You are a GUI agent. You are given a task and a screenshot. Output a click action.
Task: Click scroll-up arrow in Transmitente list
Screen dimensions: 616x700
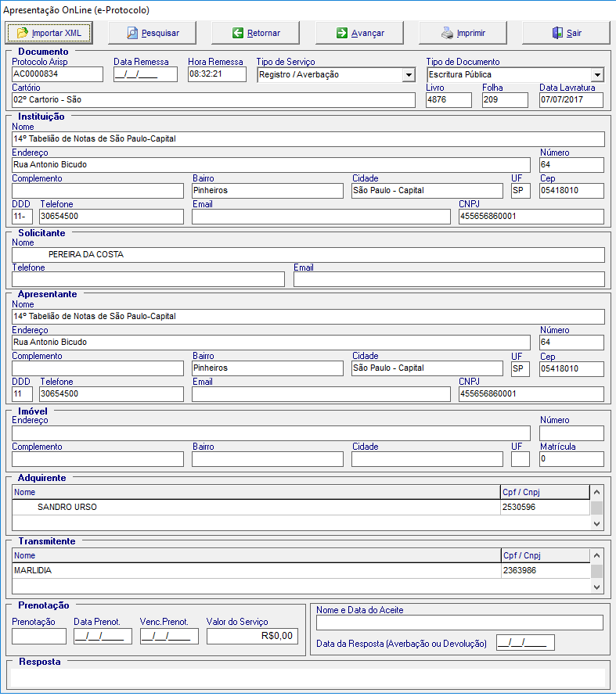click(596, 556)
